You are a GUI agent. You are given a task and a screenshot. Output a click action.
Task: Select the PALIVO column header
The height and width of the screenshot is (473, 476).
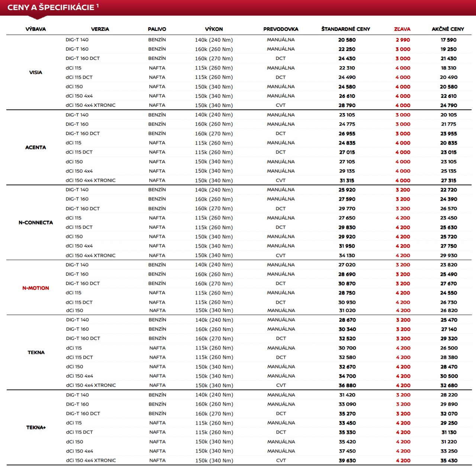[x=157, y=29]
